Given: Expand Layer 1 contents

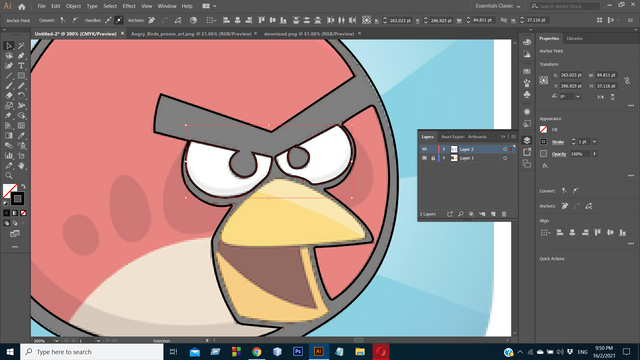Looking at the screenshot, I should point(444,158).
